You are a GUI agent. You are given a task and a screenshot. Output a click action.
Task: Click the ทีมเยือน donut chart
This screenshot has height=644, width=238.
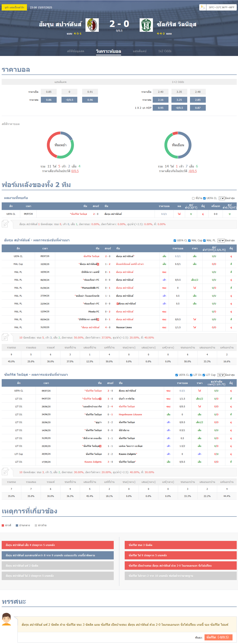point(178,145)
